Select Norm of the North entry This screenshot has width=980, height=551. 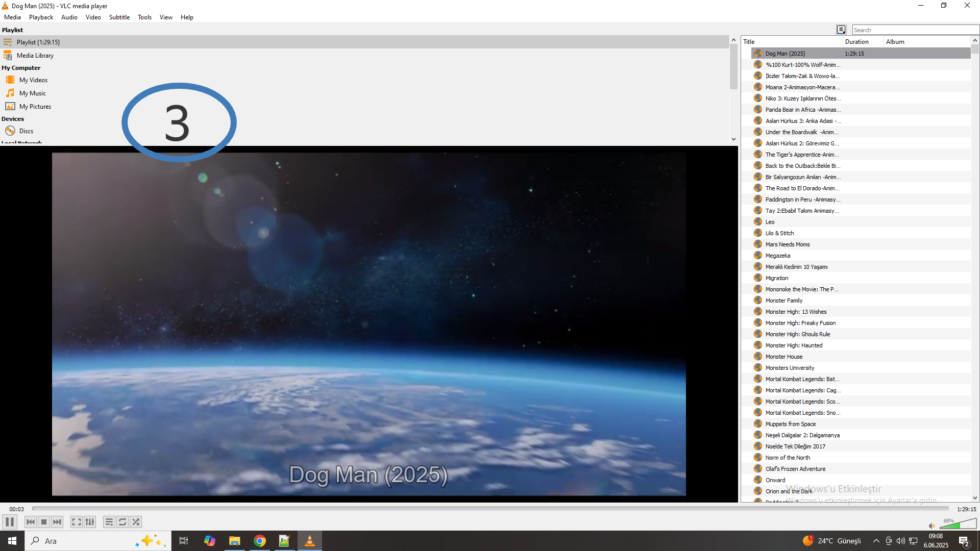[861, 458]
